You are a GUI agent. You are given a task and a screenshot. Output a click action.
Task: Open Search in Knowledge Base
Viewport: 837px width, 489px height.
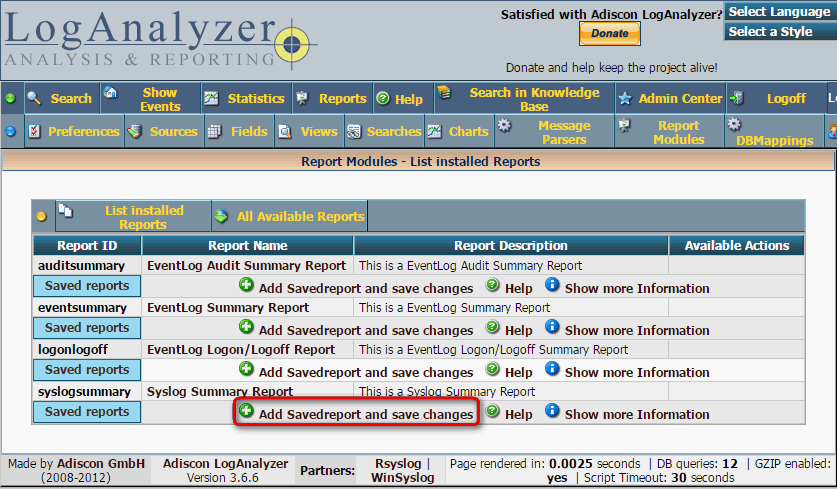tap(534, 99)
